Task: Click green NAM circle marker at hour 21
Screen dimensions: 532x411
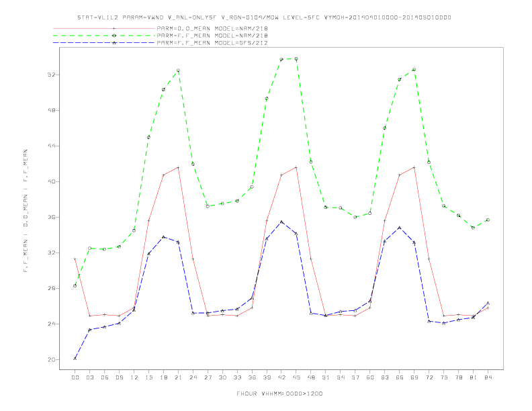Action: click(178, 71)
